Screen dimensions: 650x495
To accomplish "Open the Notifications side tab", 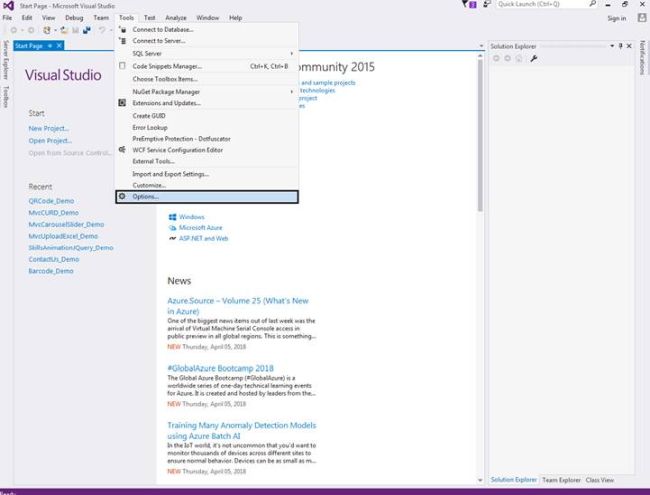I will 643,58.
